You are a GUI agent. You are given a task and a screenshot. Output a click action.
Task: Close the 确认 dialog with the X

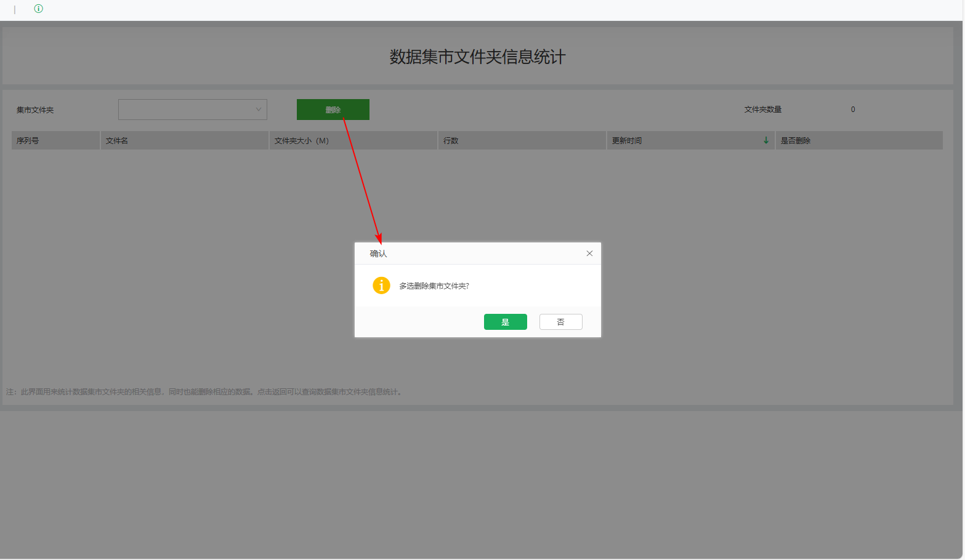[589, 254]
